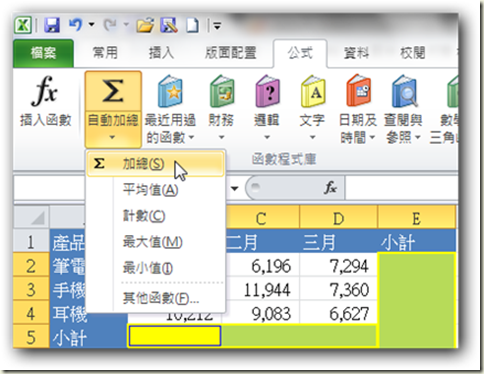Screen dimensions: 484x374
Task: Open the undo history dropdown arrow
Action: 91,25
